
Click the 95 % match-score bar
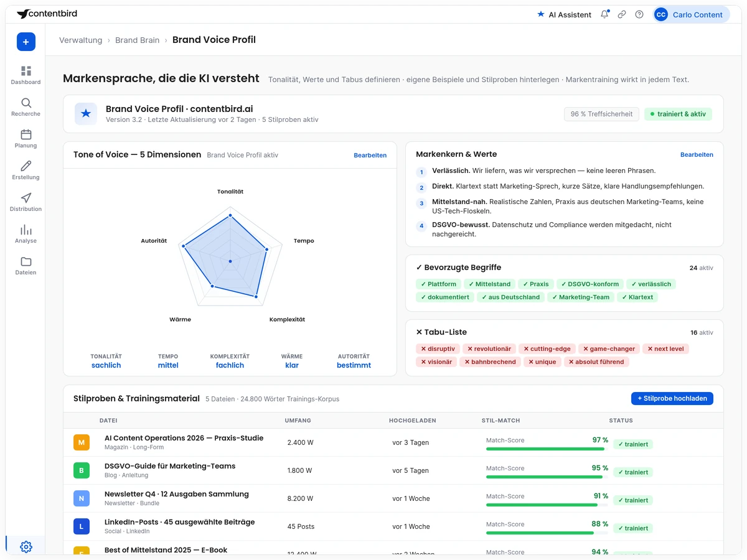click(547, 477)
